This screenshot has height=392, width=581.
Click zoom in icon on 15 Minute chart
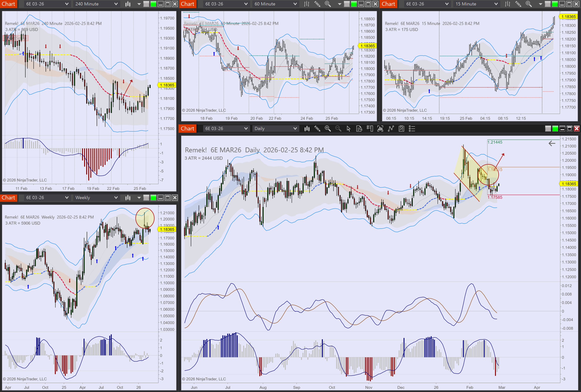[x=528, y=4]
